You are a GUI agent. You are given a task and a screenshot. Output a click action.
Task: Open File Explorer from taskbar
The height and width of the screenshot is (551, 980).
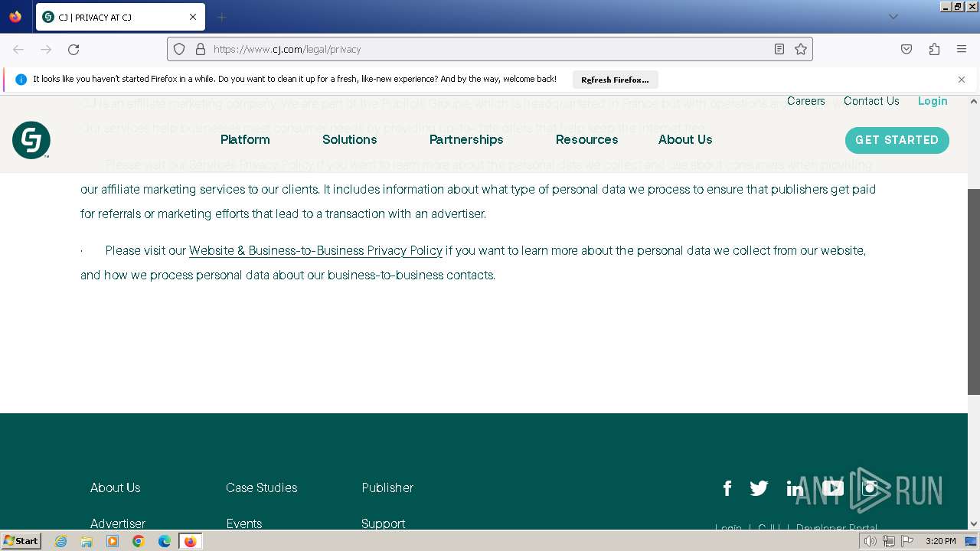pyautogui.click(x=87, y=541)
